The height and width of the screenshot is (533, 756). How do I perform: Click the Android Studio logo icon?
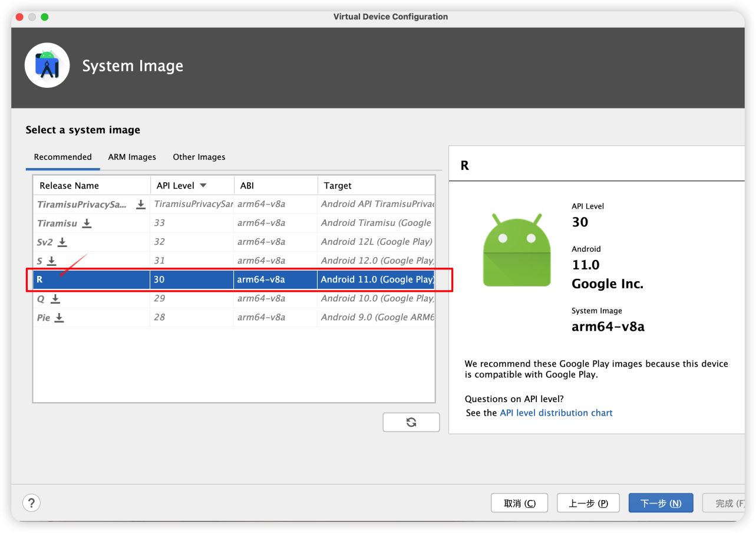[x=47, y=65]
